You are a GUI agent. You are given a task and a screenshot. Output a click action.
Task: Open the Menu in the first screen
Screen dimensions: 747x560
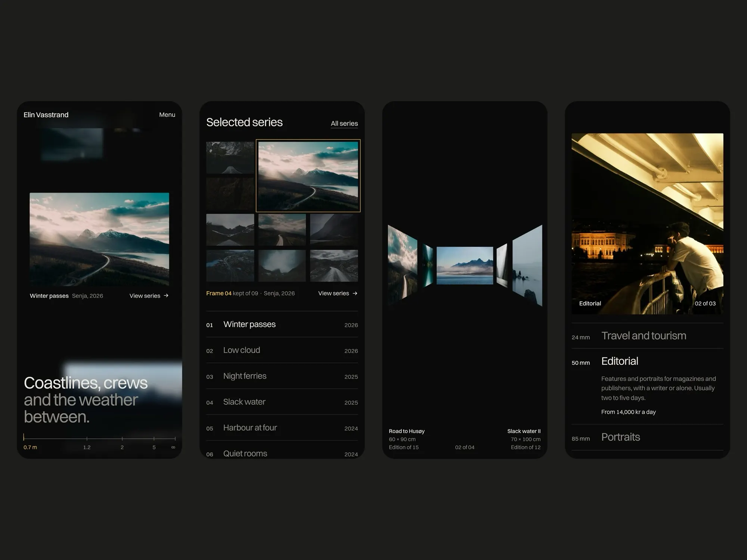click(167, 115)
